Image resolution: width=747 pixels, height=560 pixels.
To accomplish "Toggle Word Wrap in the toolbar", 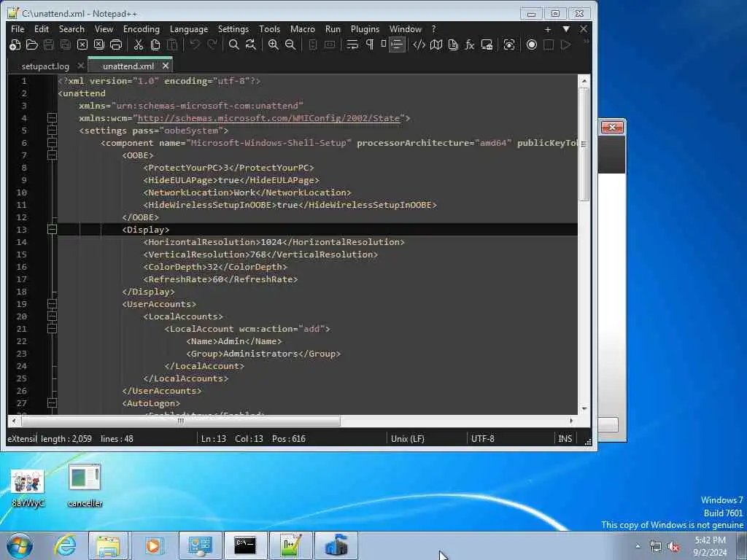I will 352,44.
